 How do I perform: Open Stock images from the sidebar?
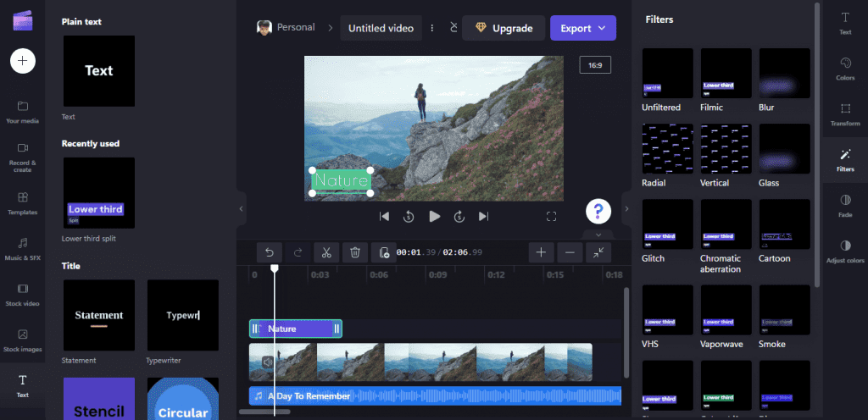(23, 340)
